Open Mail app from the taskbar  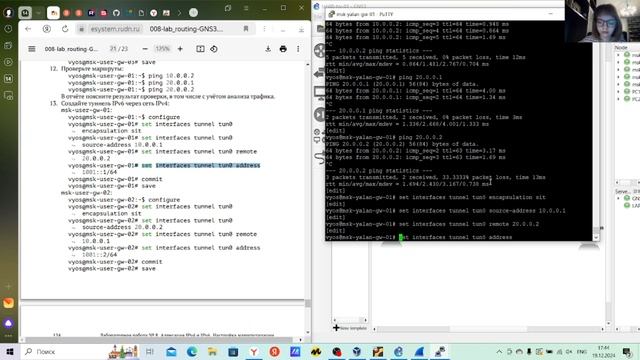[x=171, y=351]
